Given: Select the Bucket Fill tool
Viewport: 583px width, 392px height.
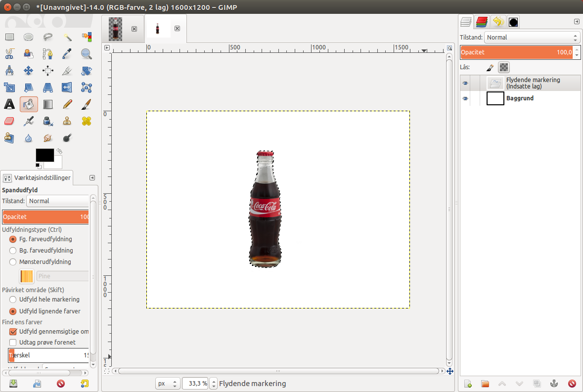Looking at the screenshot, I should (x=29, y=104).
